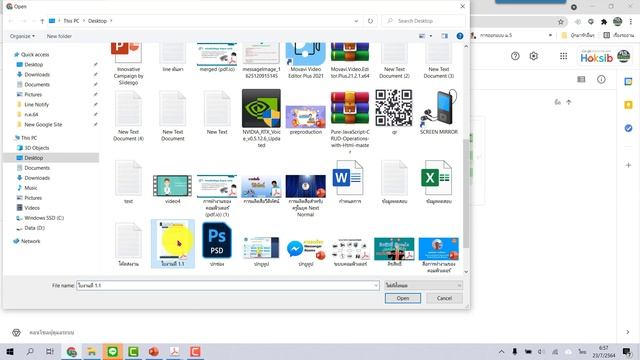Open Keep icon in browser side panel
The image size is (640, 360).
(628, 105)
